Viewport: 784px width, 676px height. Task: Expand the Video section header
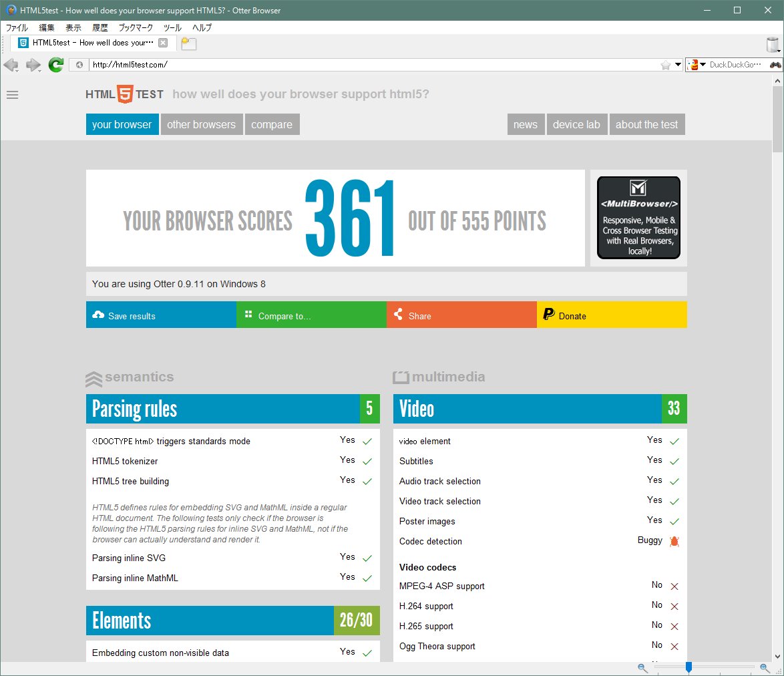pos(540,409)
